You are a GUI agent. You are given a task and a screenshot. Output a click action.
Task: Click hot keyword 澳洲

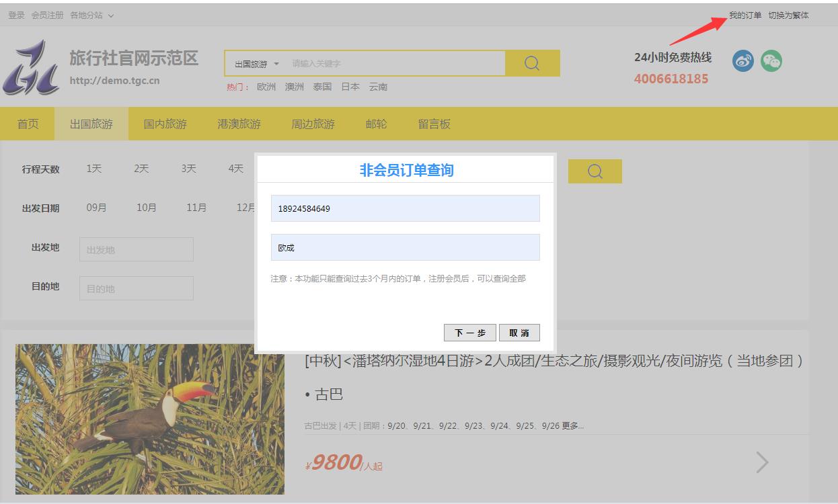click(x=294, y=87)
